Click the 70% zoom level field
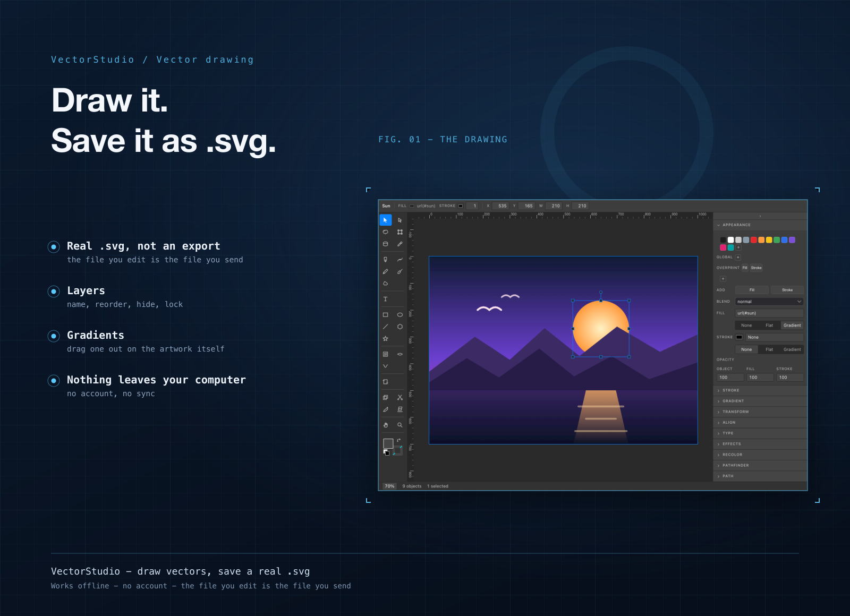The image size is (850, 616). (x=390, y=486)
